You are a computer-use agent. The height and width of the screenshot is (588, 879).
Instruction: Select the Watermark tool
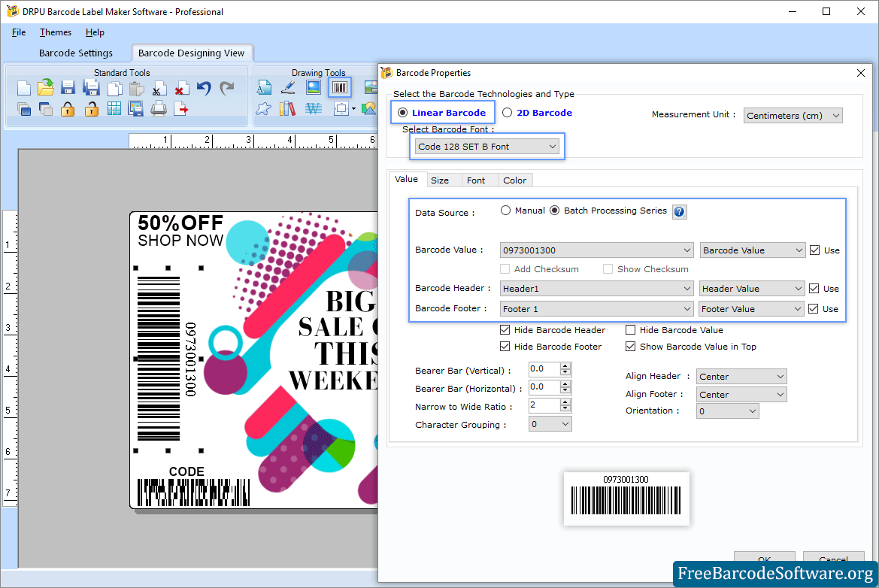[x=314, y=109]
